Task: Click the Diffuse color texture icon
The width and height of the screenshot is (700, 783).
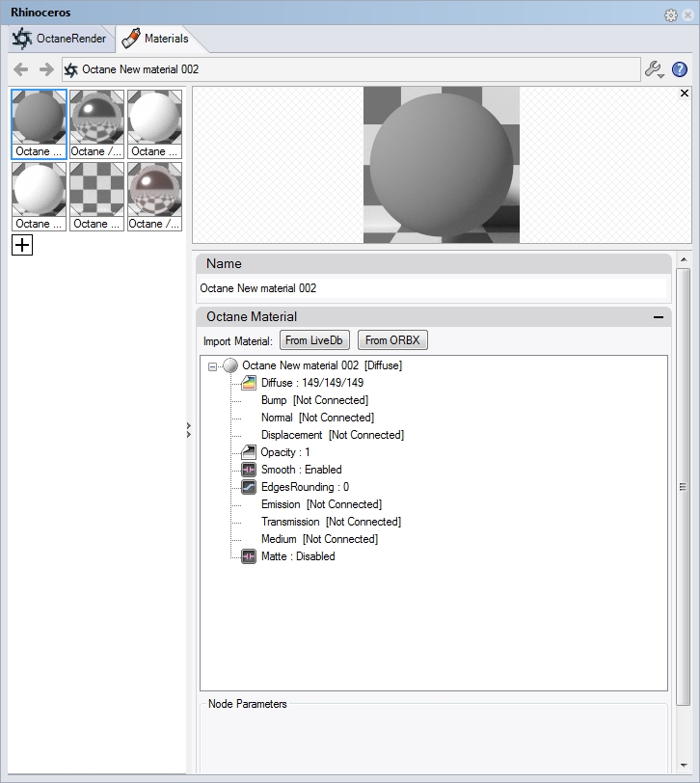Action: [249, 383]
